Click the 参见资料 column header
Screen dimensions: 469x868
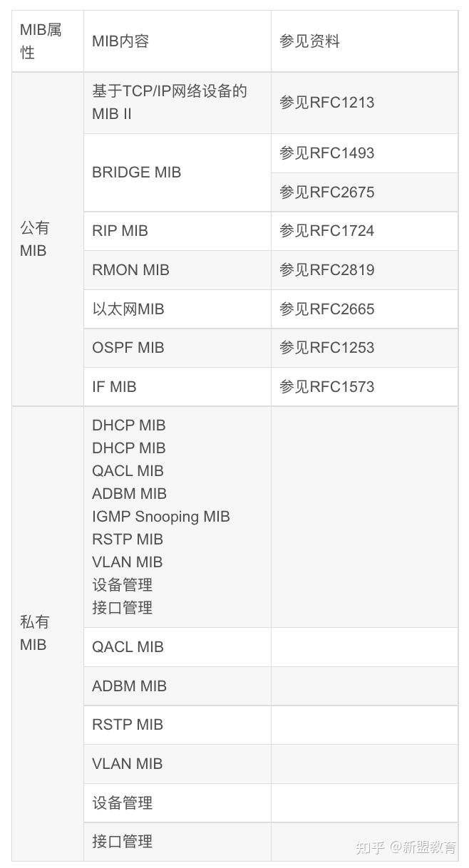point(309,41)
